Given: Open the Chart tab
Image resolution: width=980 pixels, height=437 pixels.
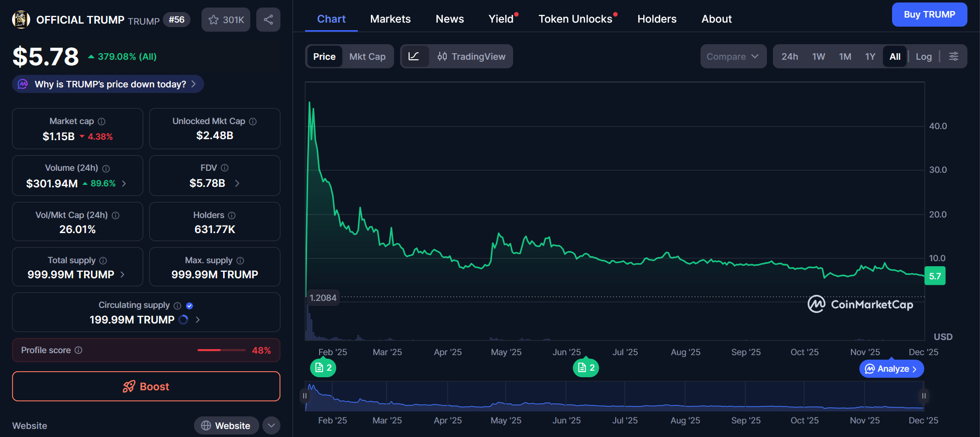Looking at the screenshot, I should [331, 19].
